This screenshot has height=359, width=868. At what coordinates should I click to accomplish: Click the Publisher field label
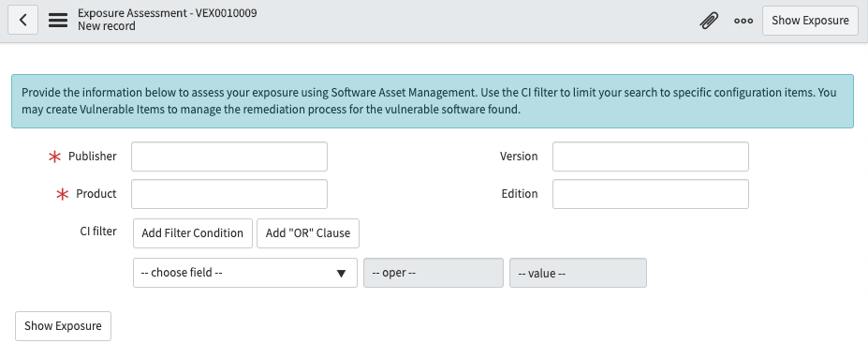[x=93, y=157]
